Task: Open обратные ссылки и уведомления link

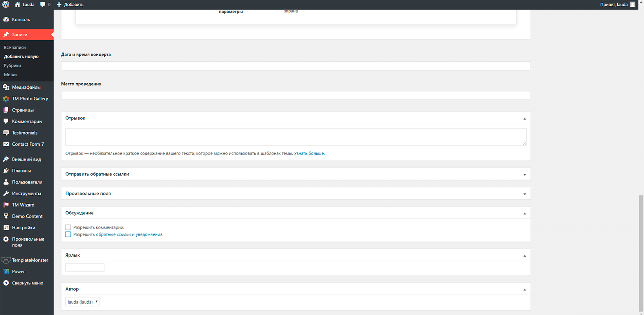Action: [129, 234]
